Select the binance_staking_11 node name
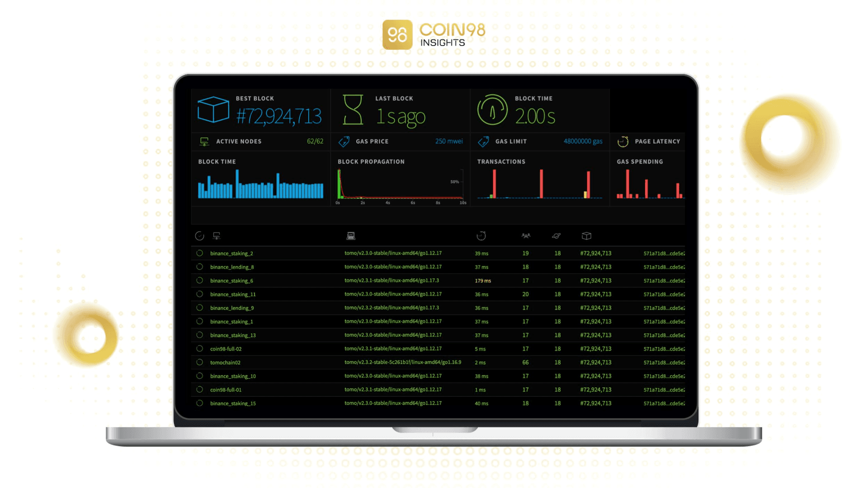The width and height of the screenshot is (868, 488). tap(233, 294)
